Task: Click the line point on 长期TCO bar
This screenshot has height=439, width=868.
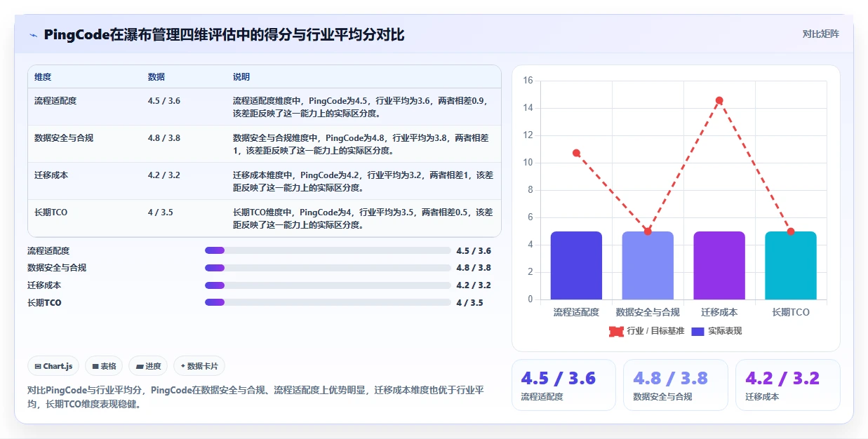Action: point(791,231)
